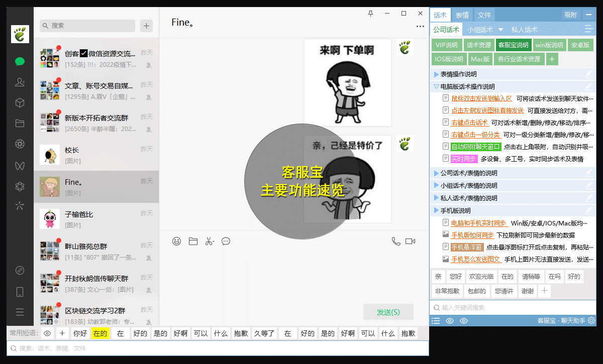Open the emoji picker in the chat input
The width and height of the screenshot is (603, 364).
click(176, 241)
